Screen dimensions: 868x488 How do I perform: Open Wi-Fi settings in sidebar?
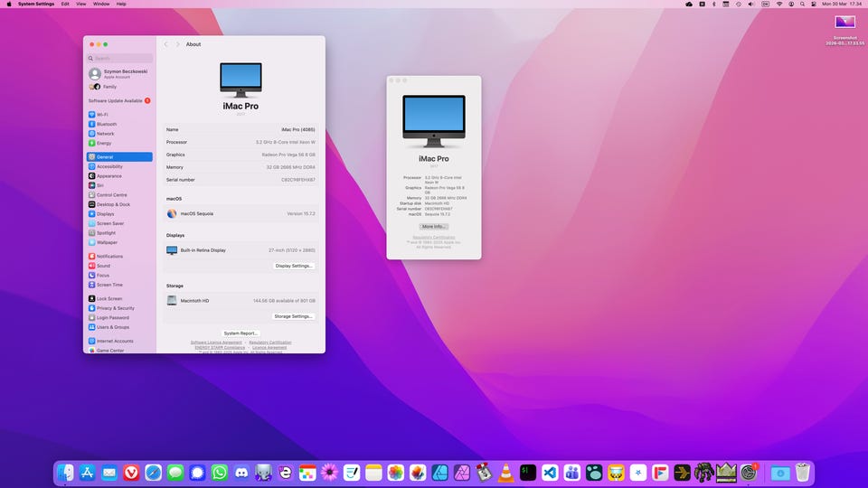pos(102,115)
